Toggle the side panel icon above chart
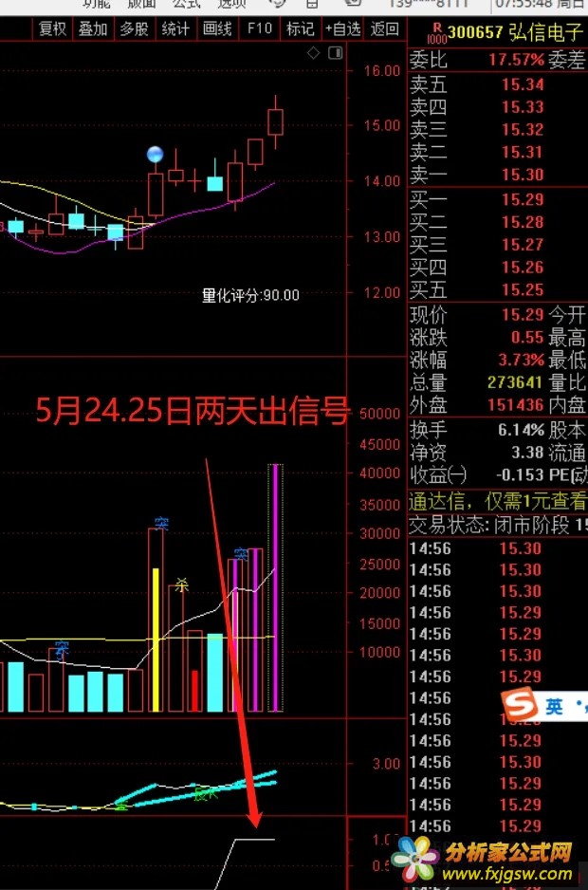Screen dimensions: 588x890 coord(336,54)
